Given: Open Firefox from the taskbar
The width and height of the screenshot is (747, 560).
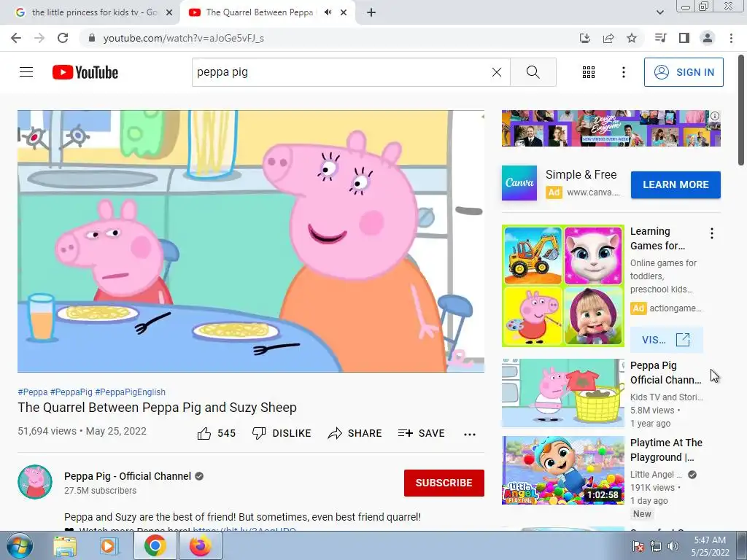Looking at the screenshot, I should [x=200, y=546].
